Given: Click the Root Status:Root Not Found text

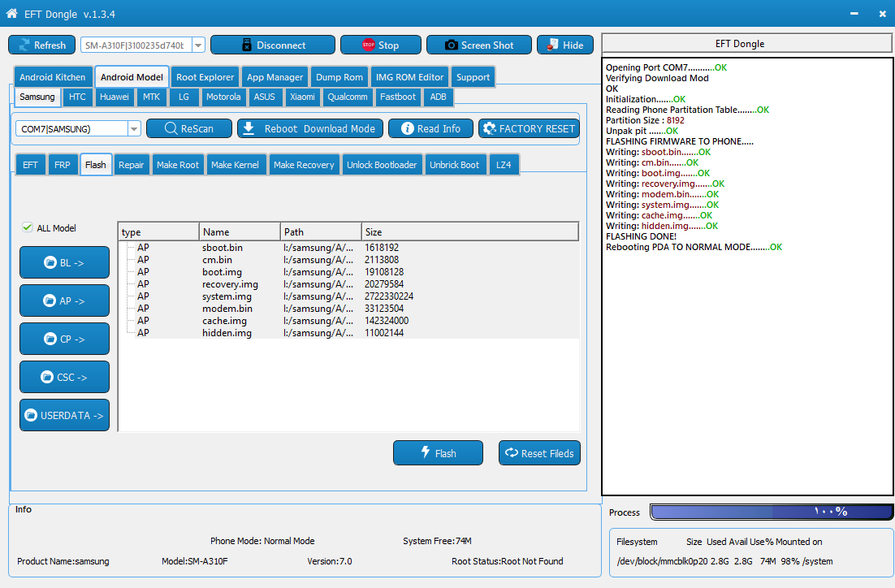Looking at the screenshot, I should tap(508, 561).
